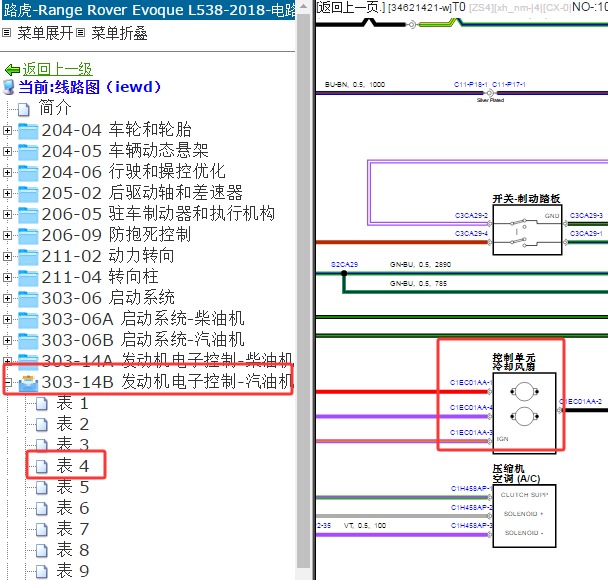This screenshot has height=580, width=608.
Task: Click the folder icon for 205-02 后驱动轴和差速器
Action: pyautogui.click(x=28, y=194)
